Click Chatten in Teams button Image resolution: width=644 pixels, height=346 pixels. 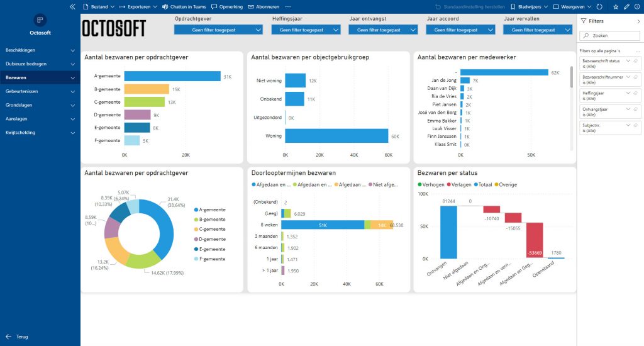tap(184, 6)
